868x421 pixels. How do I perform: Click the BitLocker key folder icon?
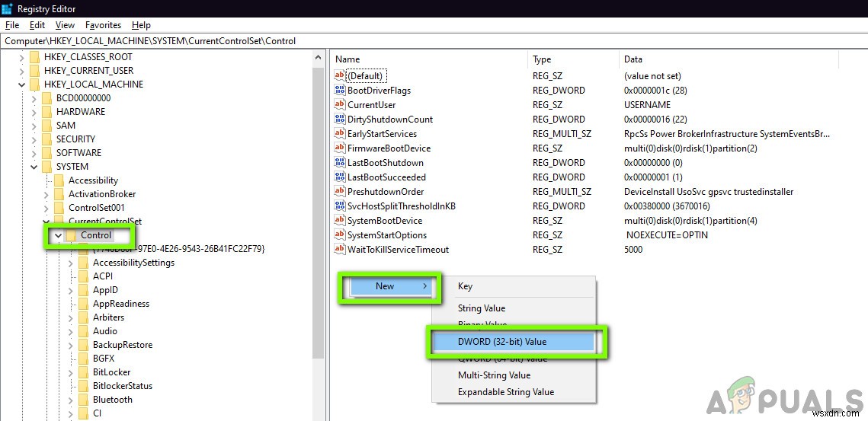coord(84,372)
